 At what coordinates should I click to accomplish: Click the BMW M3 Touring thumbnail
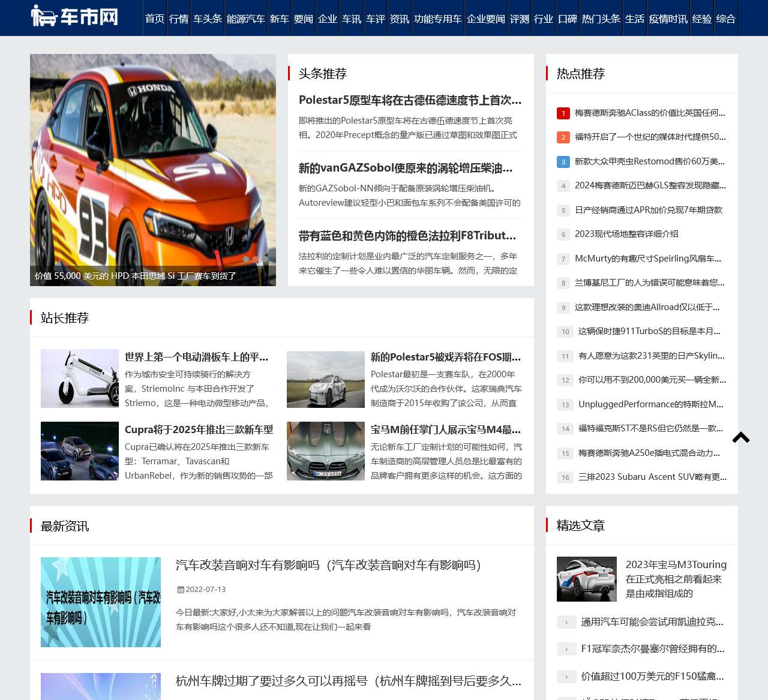point(587,579)
